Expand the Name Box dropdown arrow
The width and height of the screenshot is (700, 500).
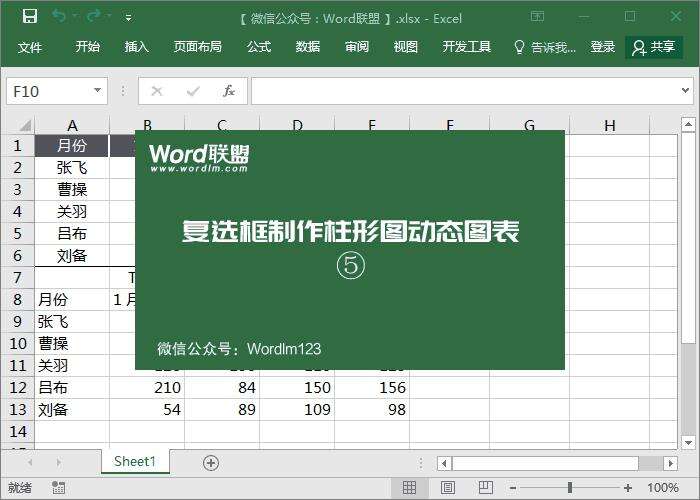[97, 91]
